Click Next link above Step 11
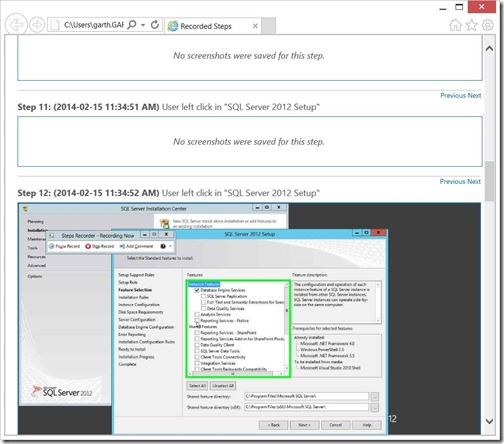504x444 pixels. pyautogui.click(x=474, y=96)
